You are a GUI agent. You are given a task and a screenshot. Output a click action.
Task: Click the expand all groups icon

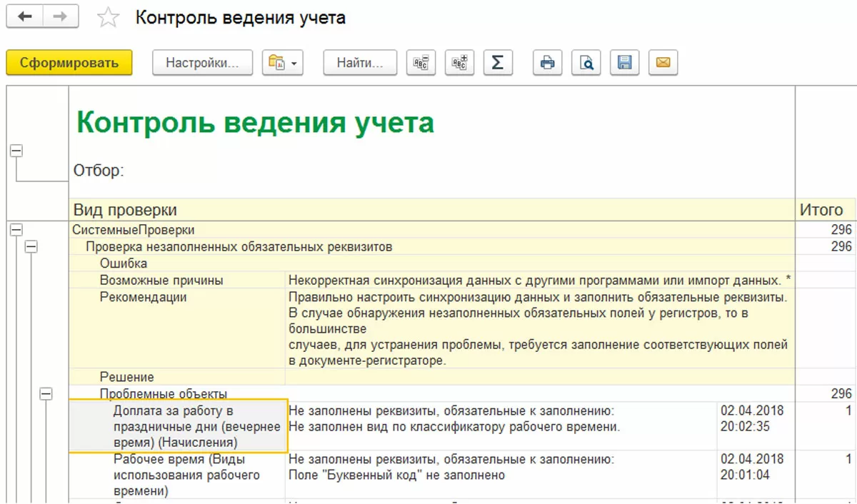(x=459, y=63)
